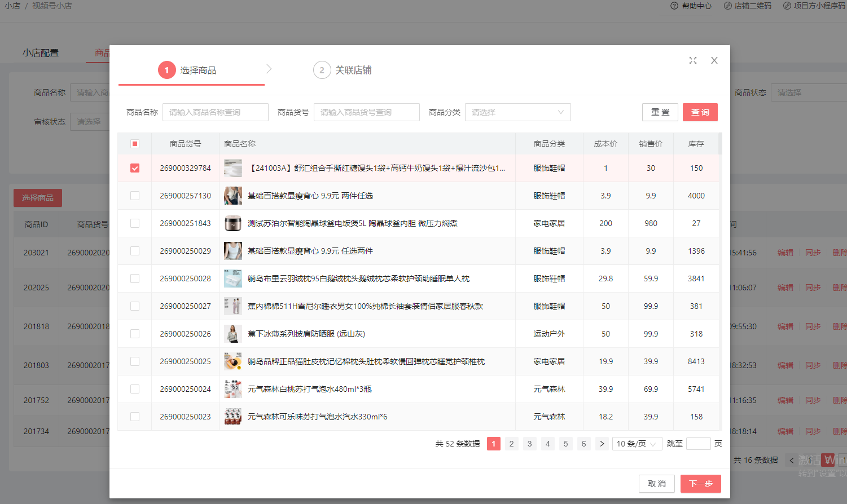
Task: Click the step 2 关联店铺 circle icon
Action: 322,70
